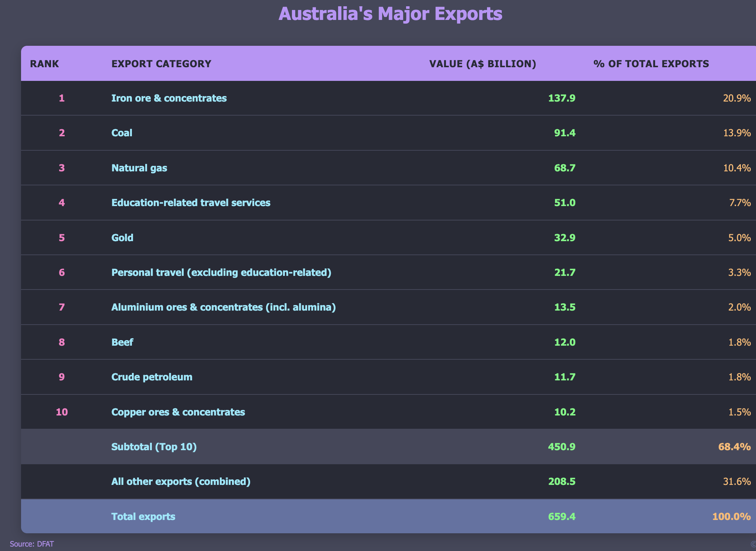This screenshot has height=551, width=756.
Task: Click the Export Category column header
Action: [x=161, y=64]
